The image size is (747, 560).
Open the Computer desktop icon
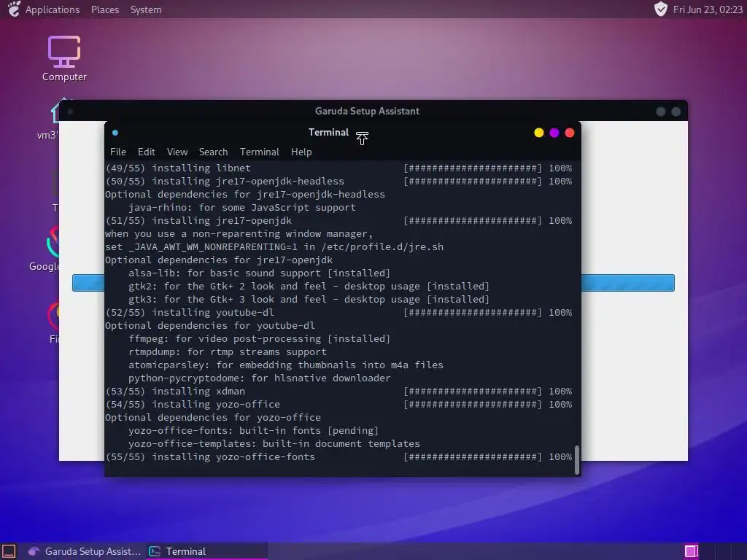coord(64,58)
